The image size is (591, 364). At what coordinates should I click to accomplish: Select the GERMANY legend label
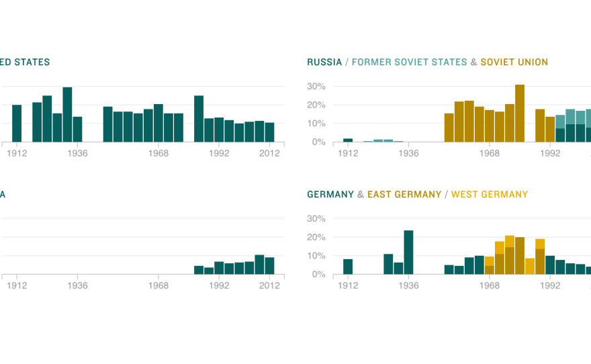point(330,195)
